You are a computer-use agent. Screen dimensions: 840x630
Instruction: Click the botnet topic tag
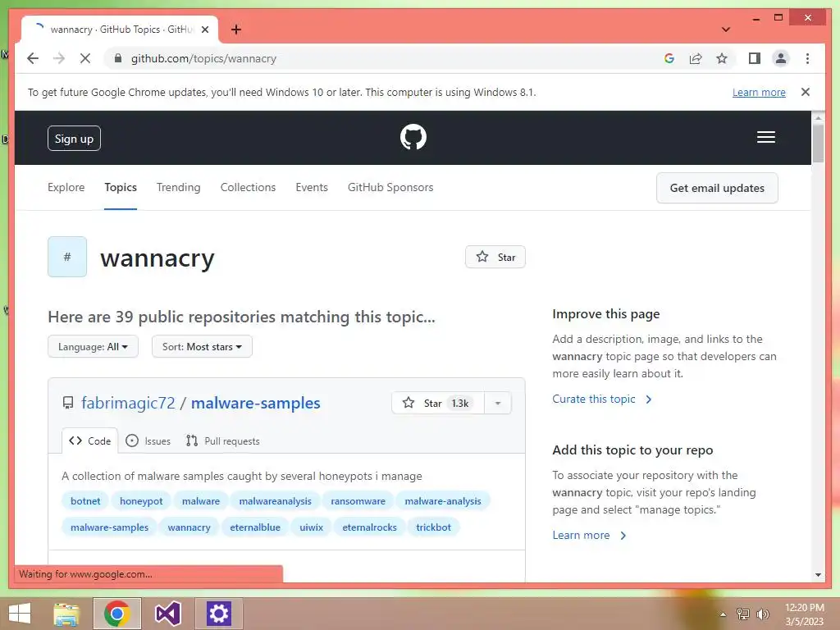(x=85, y=501)
